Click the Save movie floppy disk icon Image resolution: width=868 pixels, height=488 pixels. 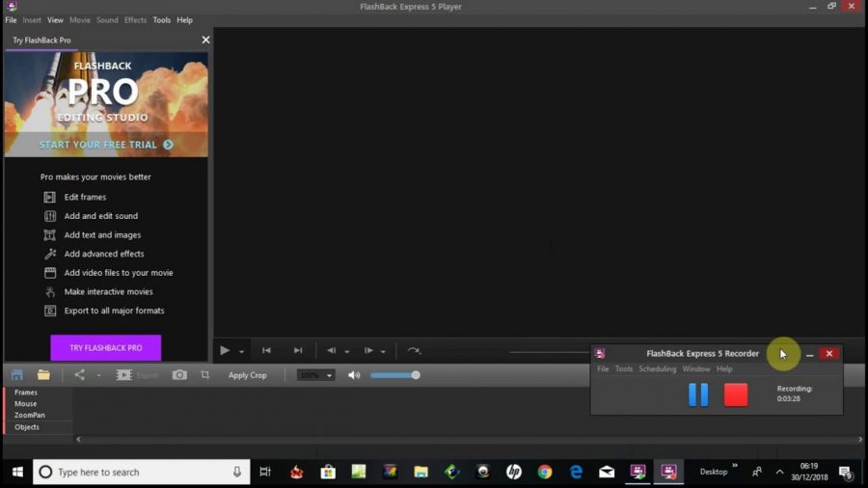pos(17,375)
